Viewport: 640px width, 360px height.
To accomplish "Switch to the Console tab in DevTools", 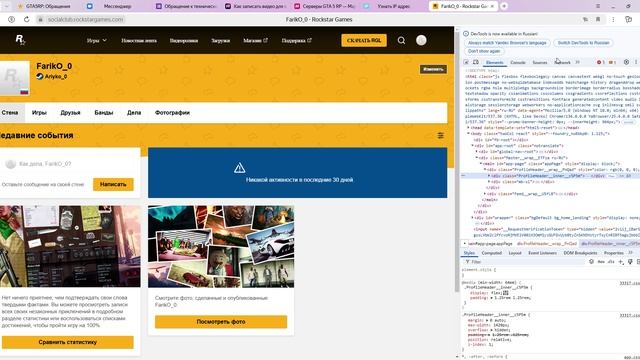I will (x=518, y=62).
